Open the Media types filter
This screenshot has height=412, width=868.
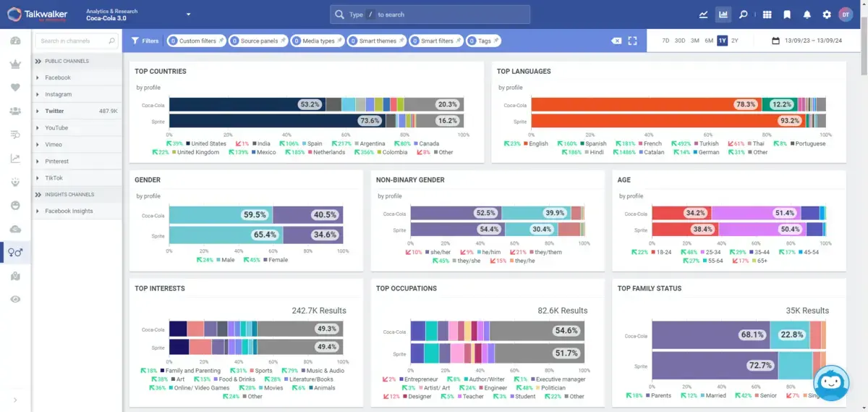(x=318, y=41)
